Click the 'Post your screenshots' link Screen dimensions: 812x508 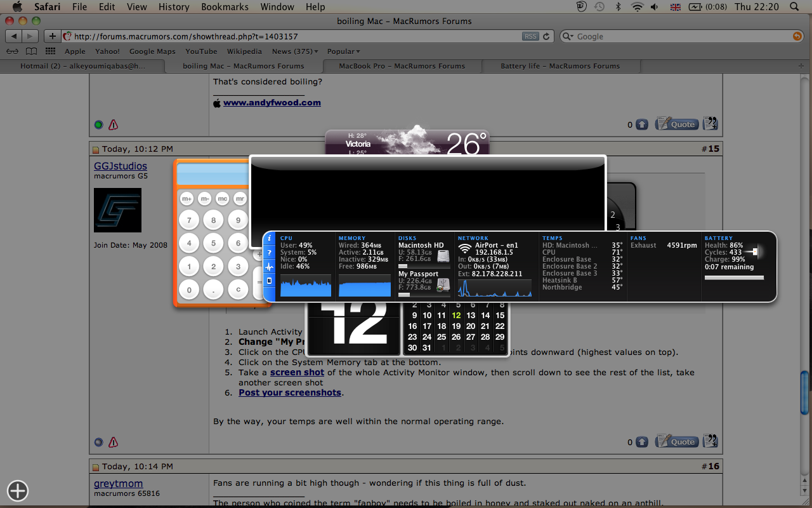pyautogui.click(x=290, y=392)
